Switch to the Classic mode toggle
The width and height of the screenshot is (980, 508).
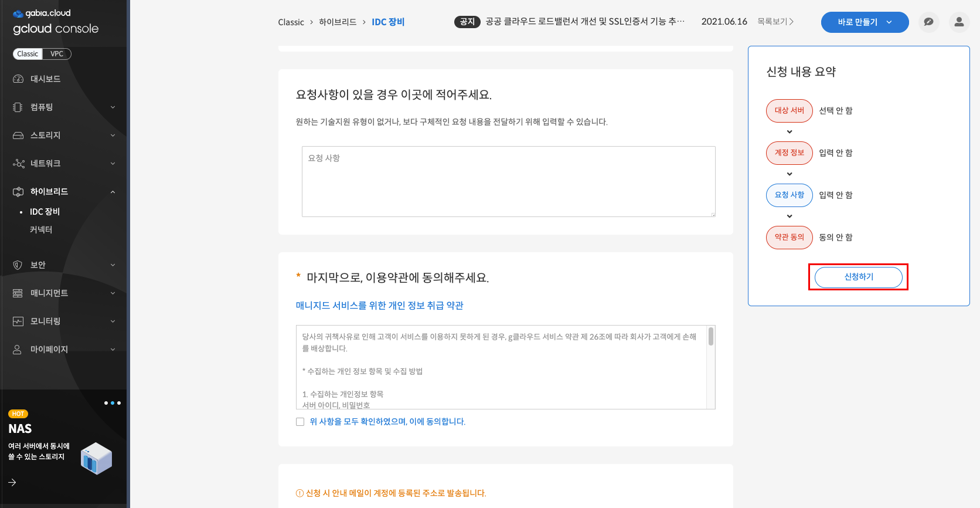[28, 54]
